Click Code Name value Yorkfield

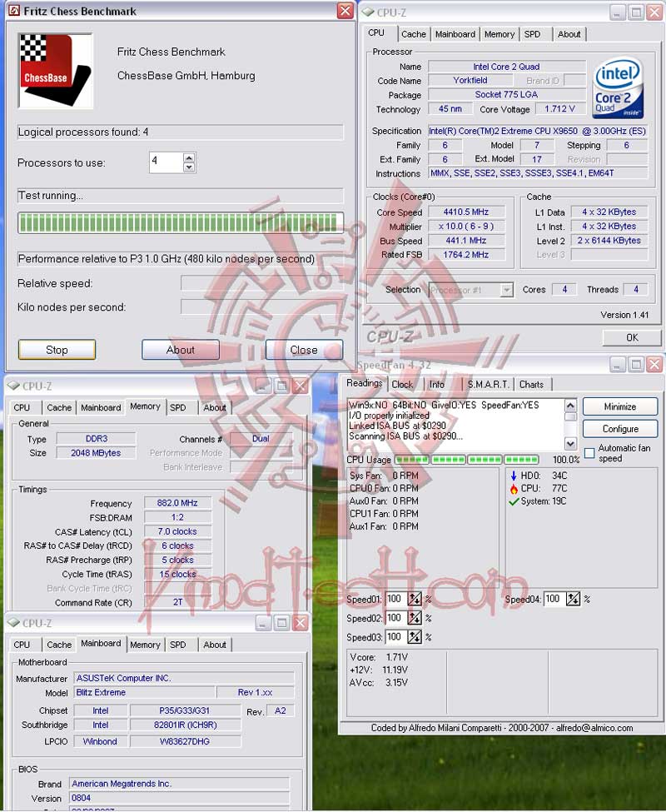click(470, 80)
